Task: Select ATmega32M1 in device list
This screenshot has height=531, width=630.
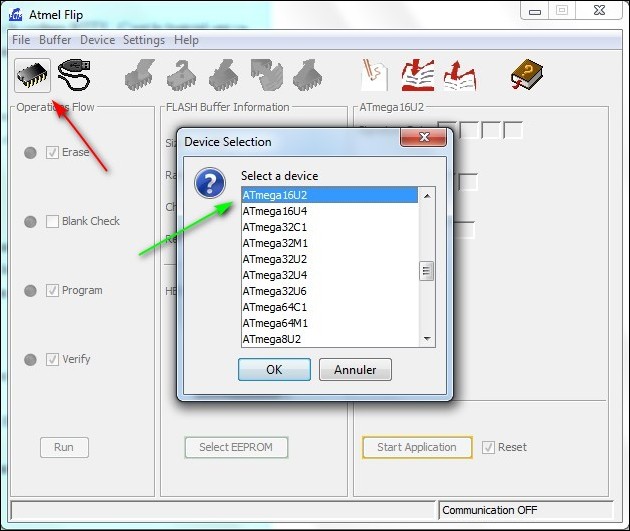Action: click(x=329, y=243)
